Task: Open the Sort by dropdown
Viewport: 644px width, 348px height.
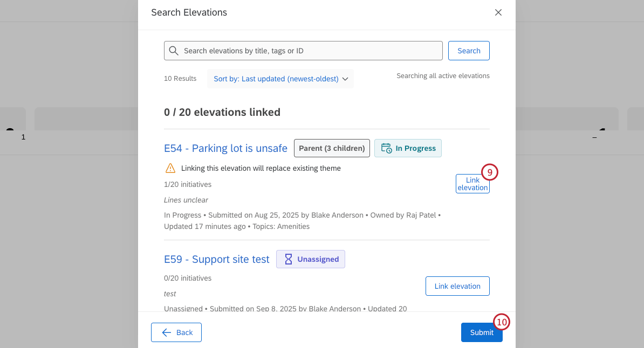Action: (275, 79)
